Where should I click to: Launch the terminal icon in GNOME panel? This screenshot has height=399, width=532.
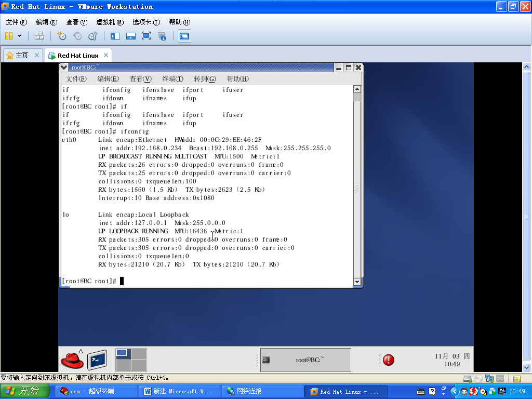tap(97, 360)
